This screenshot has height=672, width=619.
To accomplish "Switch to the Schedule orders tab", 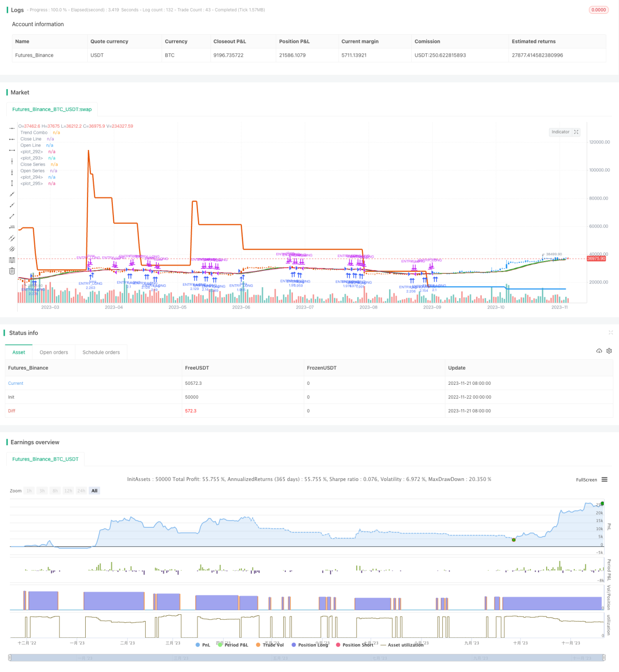I will click(101, 352).
